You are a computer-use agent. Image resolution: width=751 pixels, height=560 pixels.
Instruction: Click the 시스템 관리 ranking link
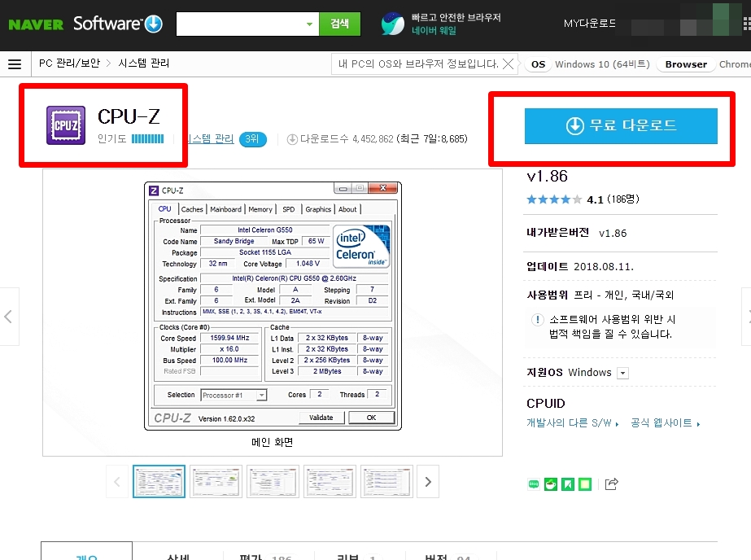pyautogui.click(x=210, y=139)
